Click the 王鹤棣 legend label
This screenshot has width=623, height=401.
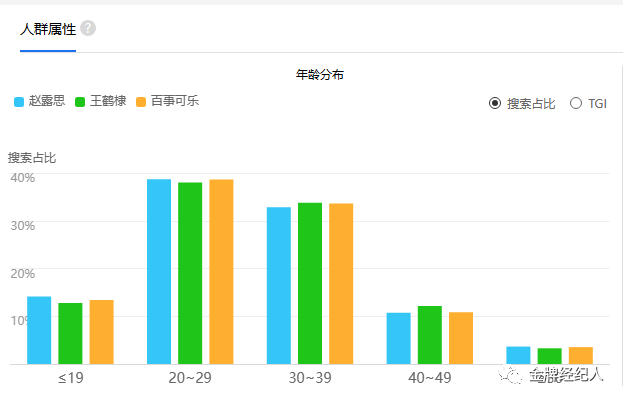click(x=108, y=101)
